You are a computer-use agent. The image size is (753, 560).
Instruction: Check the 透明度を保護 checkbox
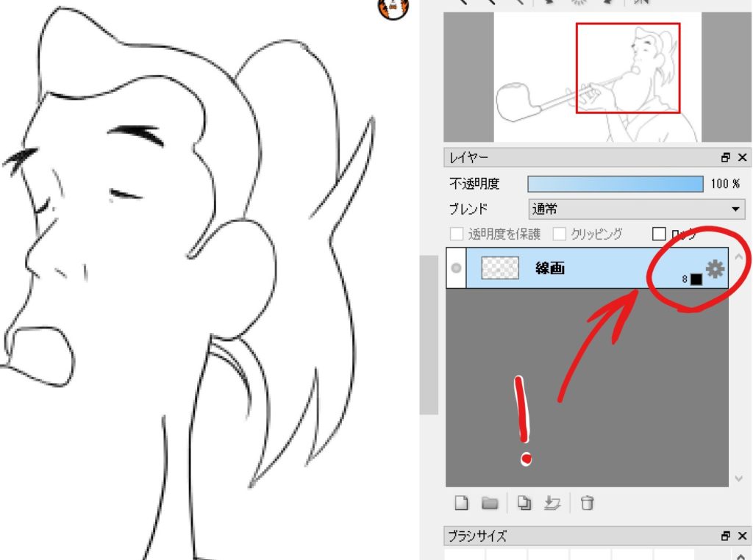[x=457, y=234]
